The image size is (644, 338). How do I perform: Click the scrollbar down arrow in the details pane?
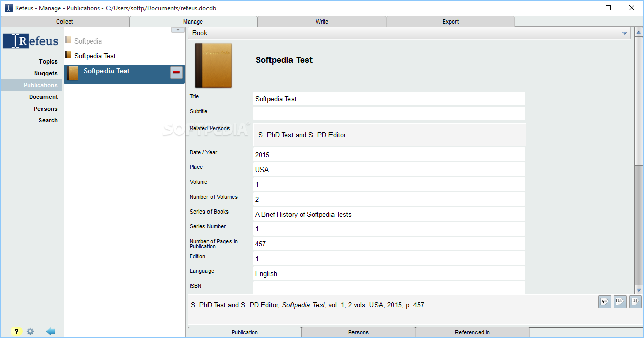coord(639,290)
